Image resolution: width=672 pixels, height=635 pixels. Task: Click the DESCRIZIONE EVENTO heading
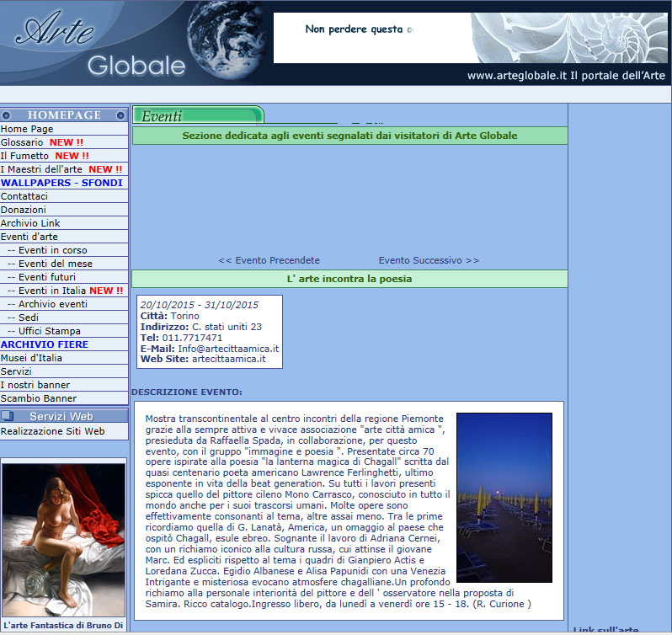tap(187, 392)
